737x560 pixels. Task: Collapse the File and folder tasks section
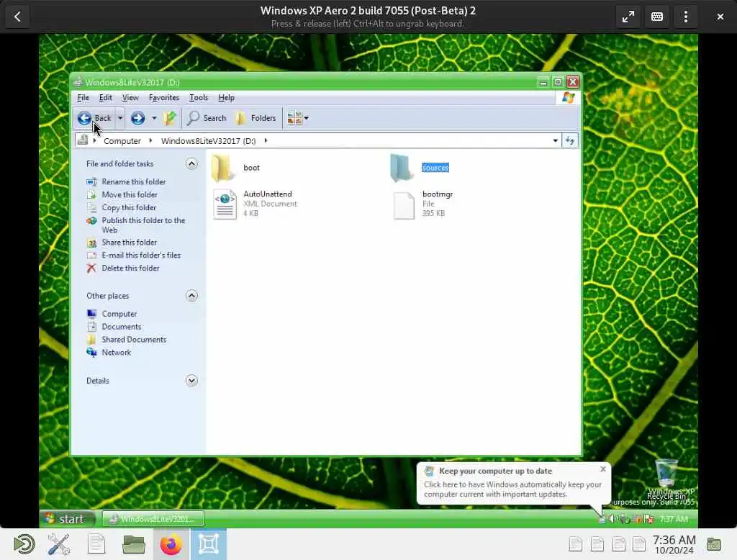click(191, 163)
